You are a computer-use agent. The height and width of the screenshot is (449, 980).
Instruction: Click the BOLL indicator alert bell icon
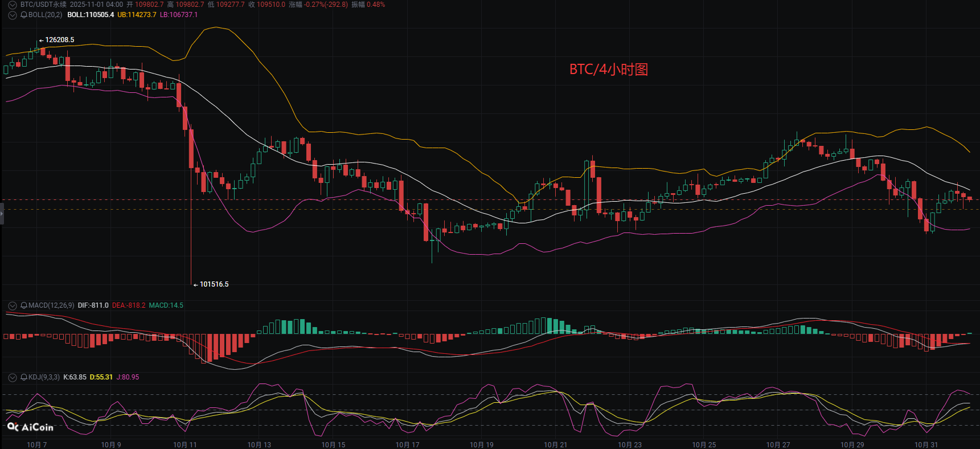(24, 15)
